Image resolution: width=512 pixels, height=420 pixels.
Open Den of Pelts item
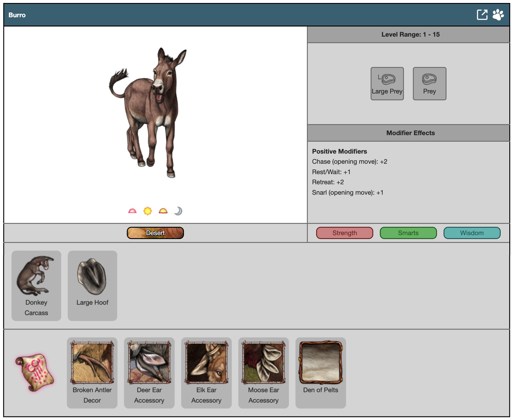[x=321, y=372]
